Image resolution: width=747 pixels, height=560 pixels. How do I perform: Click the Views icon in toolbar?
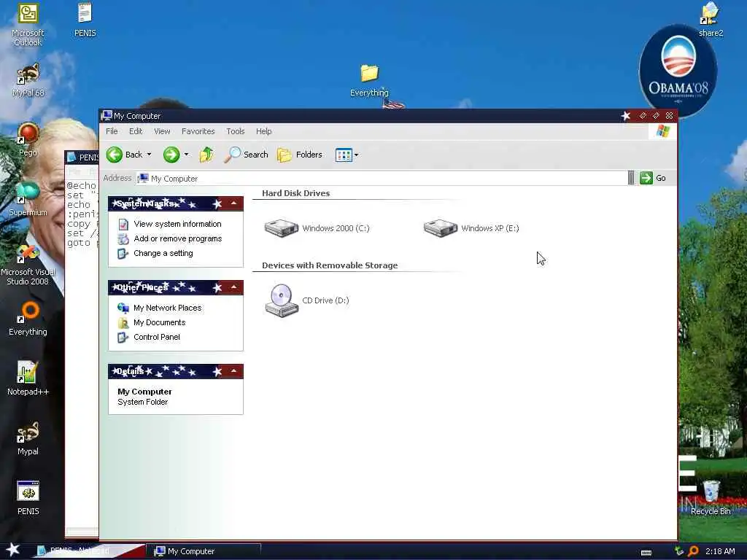tap(344, 155)
